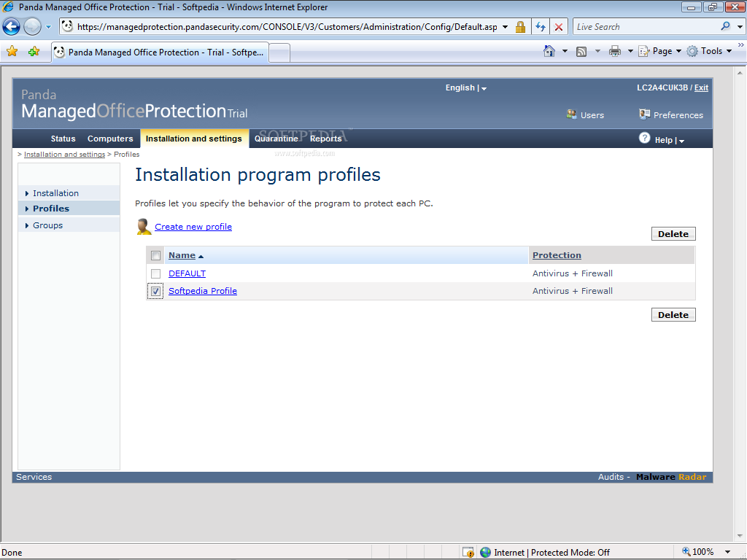This screenshot has height=560, width=747.
Task: Open the Tools menu
Action: (x=709, y=51)
